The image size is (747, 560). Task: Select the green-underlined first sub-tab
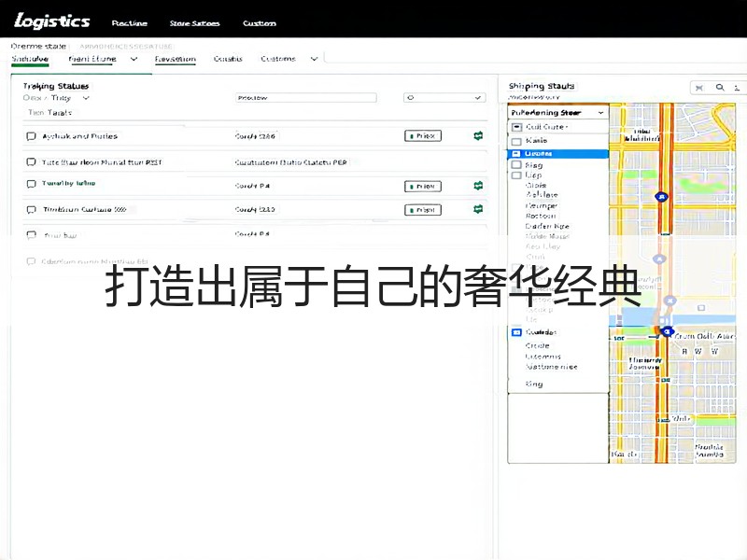[30, 59]
